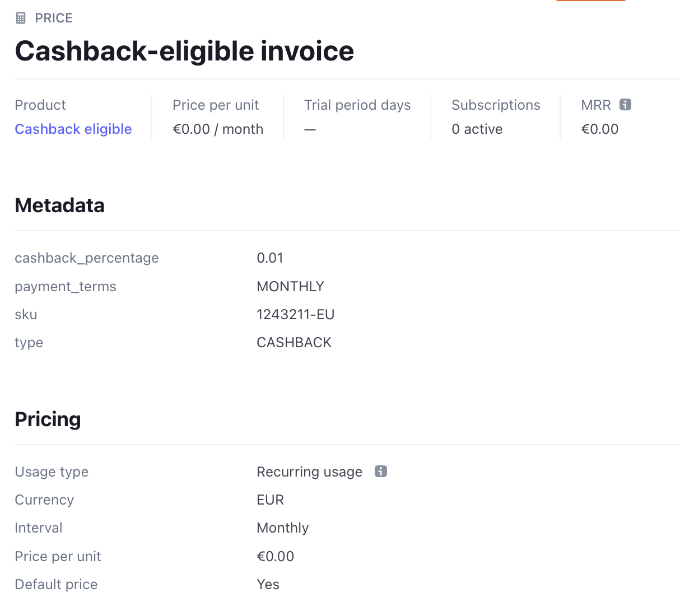
Task: Select the orange banner at the top
Action: tap(590, 2)
